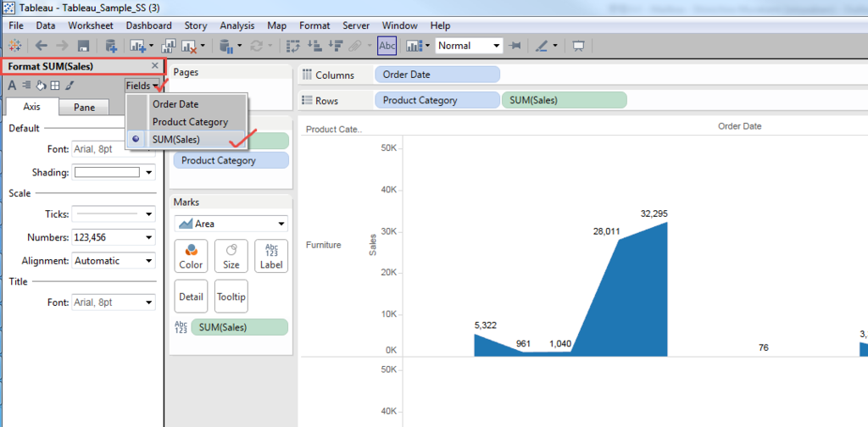
Task: Click the Group members paperclip icon
Action: point(353,47)
